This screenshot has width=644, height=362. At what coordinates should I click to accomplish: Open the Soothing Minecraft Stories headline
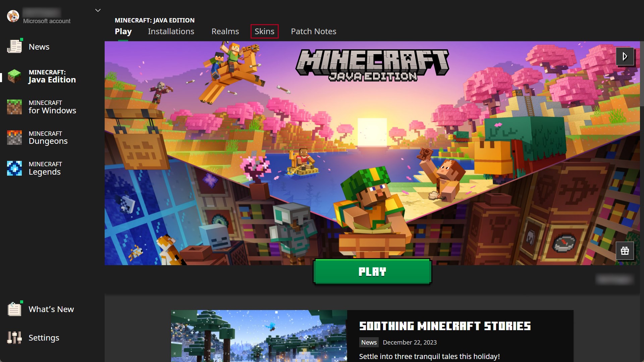445,326
